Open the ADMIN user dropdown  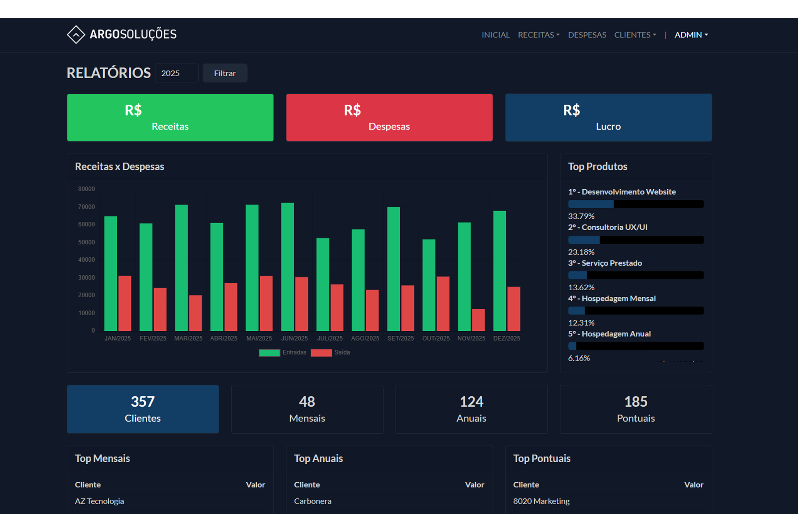(x=691, y=35)
